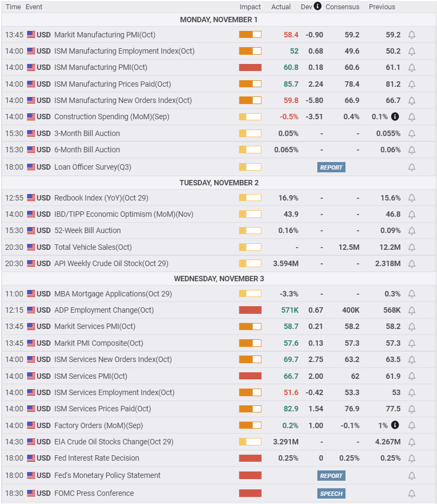Set alert for Construction Spending (MoM)(Sep)
Image resolution: width=437 pixels, height=504 pixels.
(x=412, y=117)
